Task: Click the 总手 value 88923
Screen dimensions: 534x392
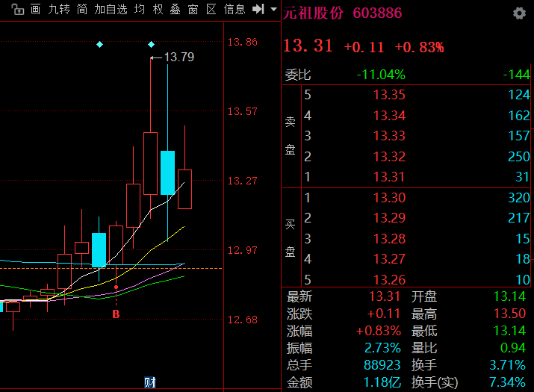Action: (x=382, y=365)
